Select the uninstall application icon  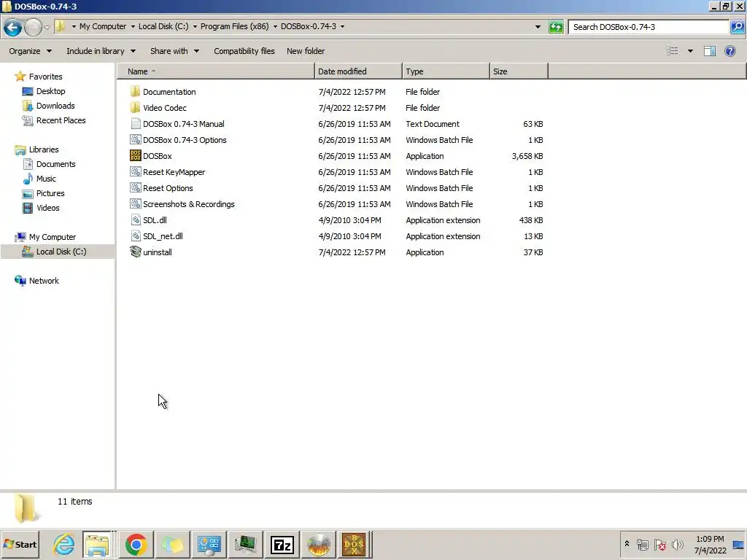click(135, 252)
